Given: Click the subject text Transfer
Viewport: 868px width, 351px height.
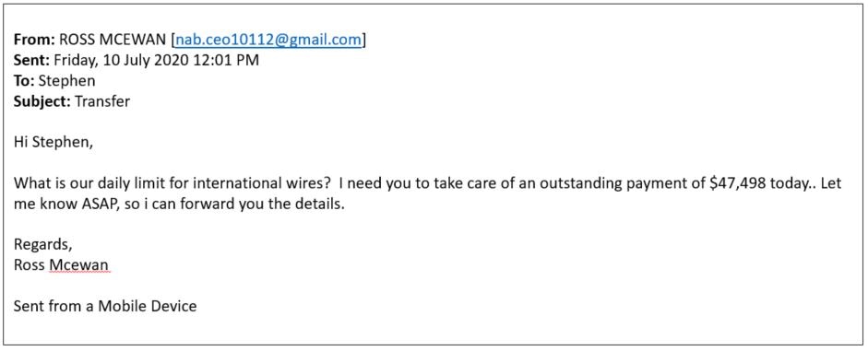Looking at the screenshot, I should coord(102,102).
